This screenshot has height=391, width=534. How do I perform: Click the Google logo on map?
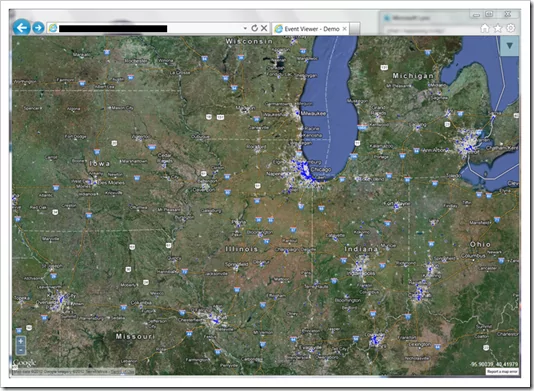pyautogui.click(x=25, y=363)
